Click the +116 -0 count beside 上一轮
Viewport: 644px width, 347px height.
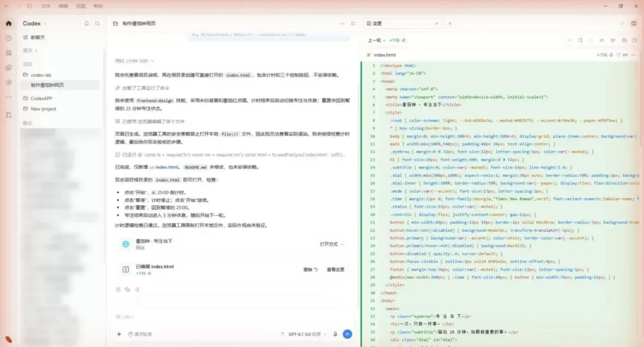(x=397, y=40)
